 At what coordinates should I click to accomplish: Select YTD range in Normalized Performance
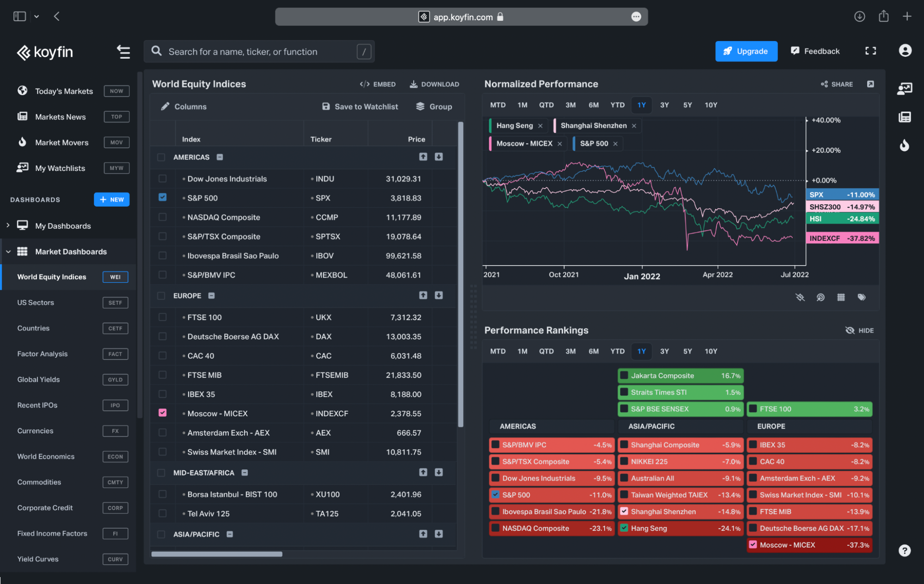click(x=617, y=105)
